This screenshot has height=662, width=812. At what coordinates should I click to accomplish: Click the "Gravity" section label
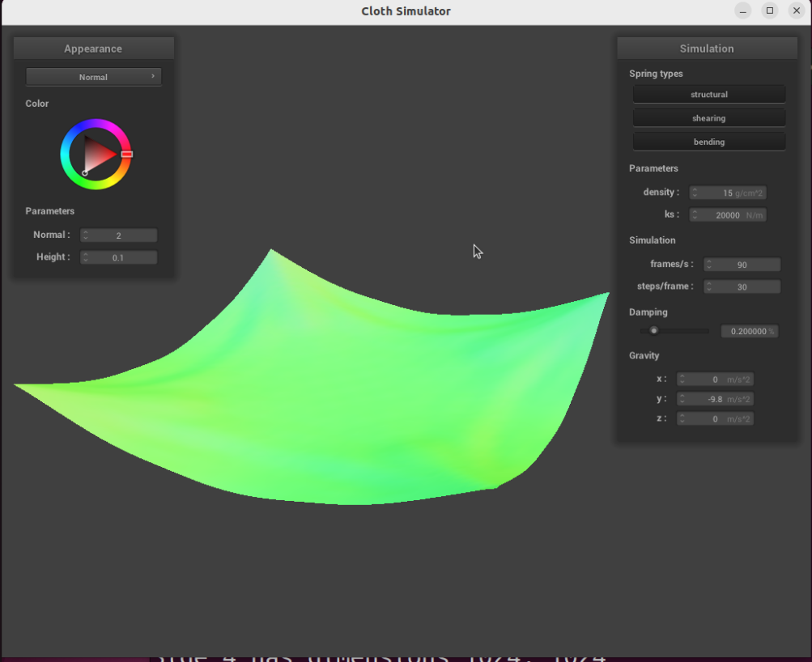644,355
